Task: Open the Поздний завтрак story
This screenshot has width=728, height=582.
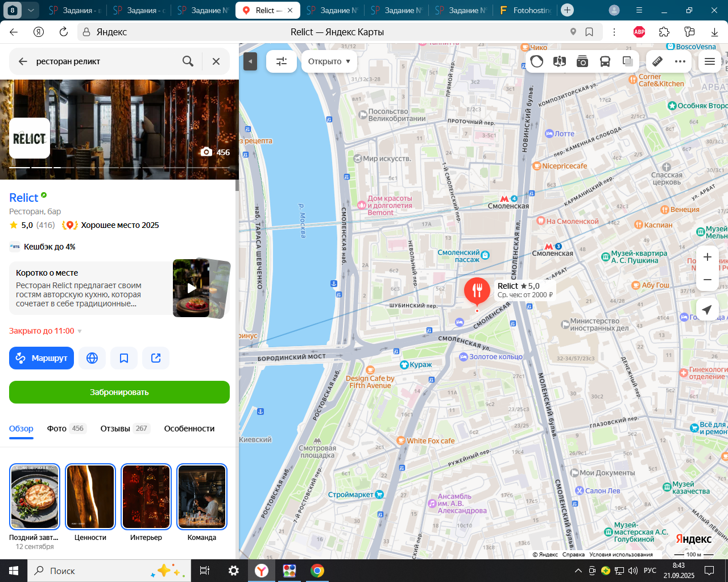Action: pos(35,497)
